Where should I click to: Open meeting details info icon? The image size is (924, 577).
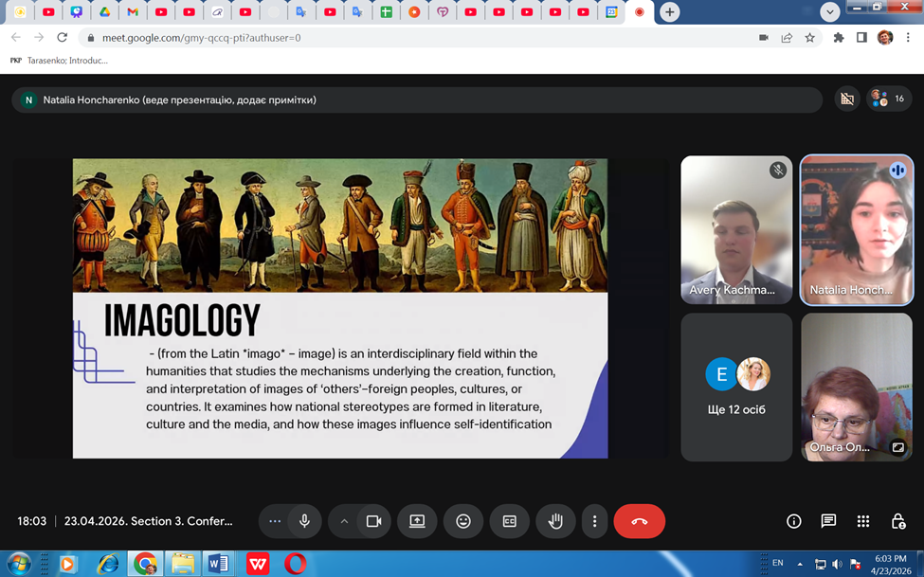[794, 521]
